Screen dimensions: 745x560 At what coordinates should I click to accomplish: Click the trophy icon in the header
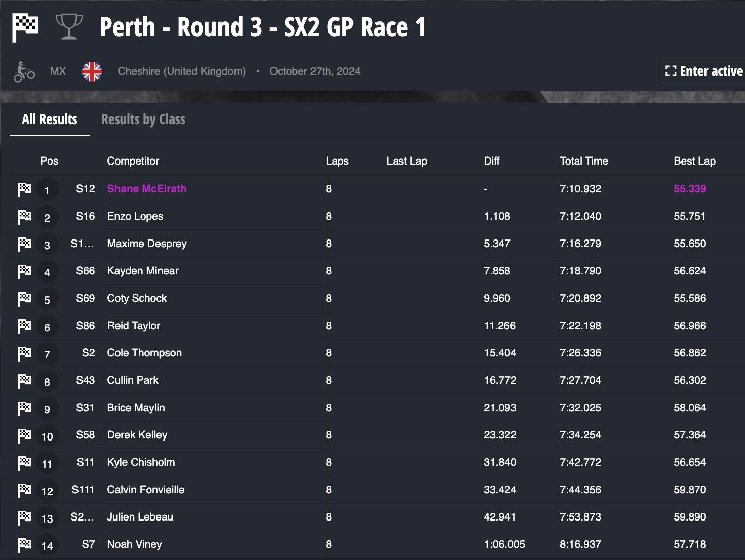pyautogui.click(x=69, y=27)
